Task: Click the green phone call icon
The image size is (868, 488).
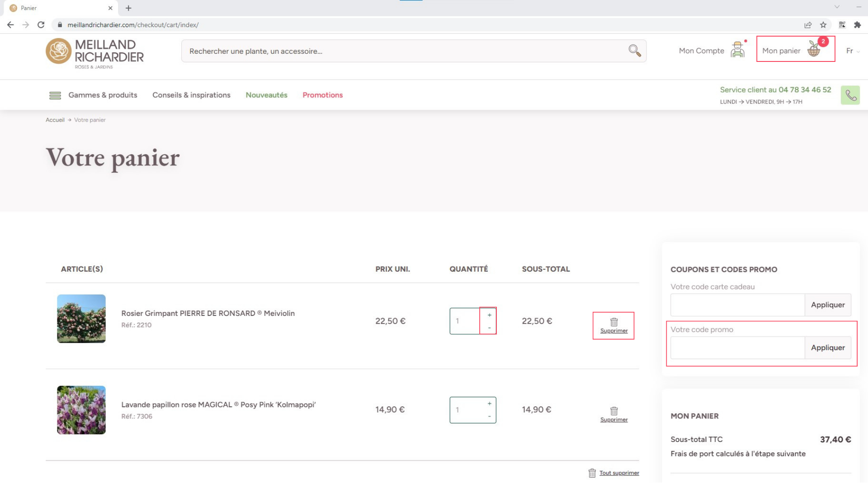Action: [850, 95]
